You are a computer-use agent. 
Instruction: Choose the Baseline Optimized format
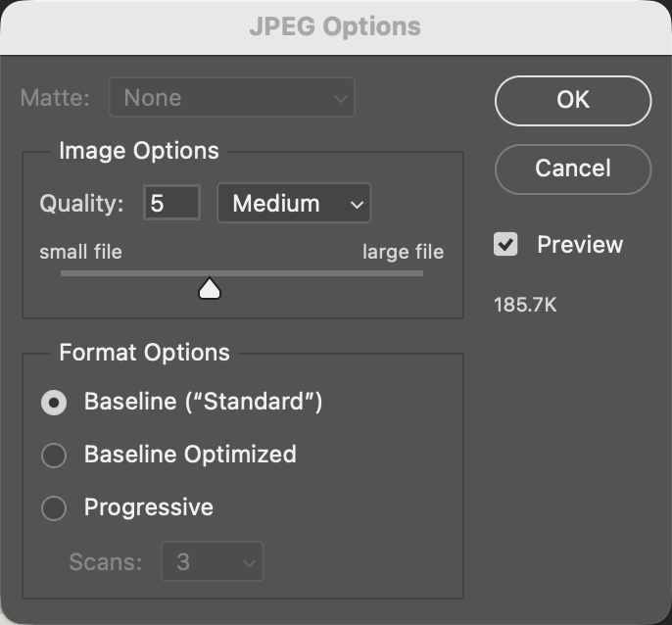tap(54, 455)
